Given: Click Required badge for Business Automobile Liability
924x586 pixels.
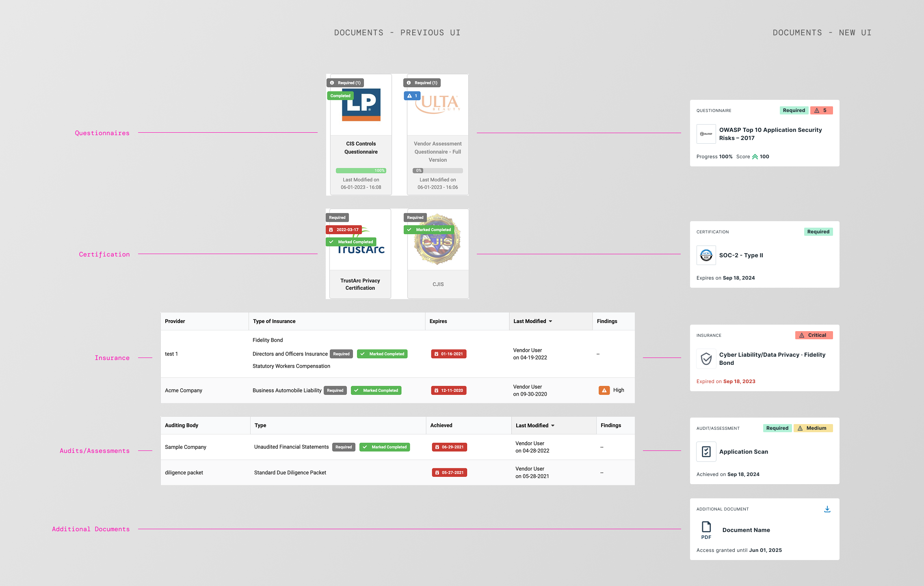Looking at the screenshot, I should coord(335,390).
